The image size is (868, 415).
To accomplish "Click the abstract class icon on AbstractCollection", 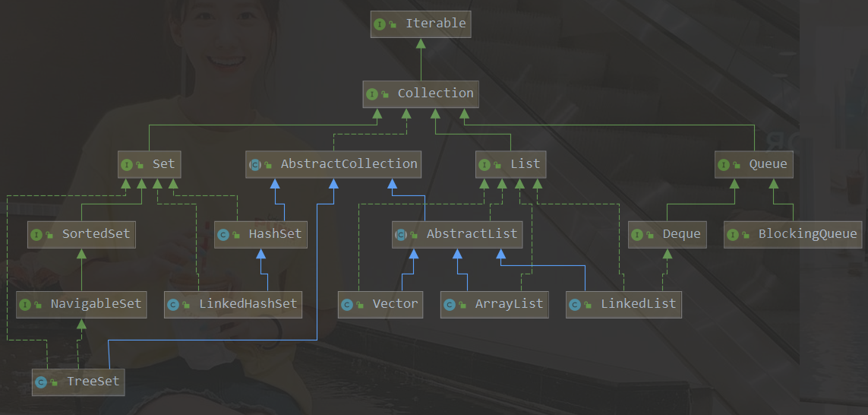I will (254, 165).
